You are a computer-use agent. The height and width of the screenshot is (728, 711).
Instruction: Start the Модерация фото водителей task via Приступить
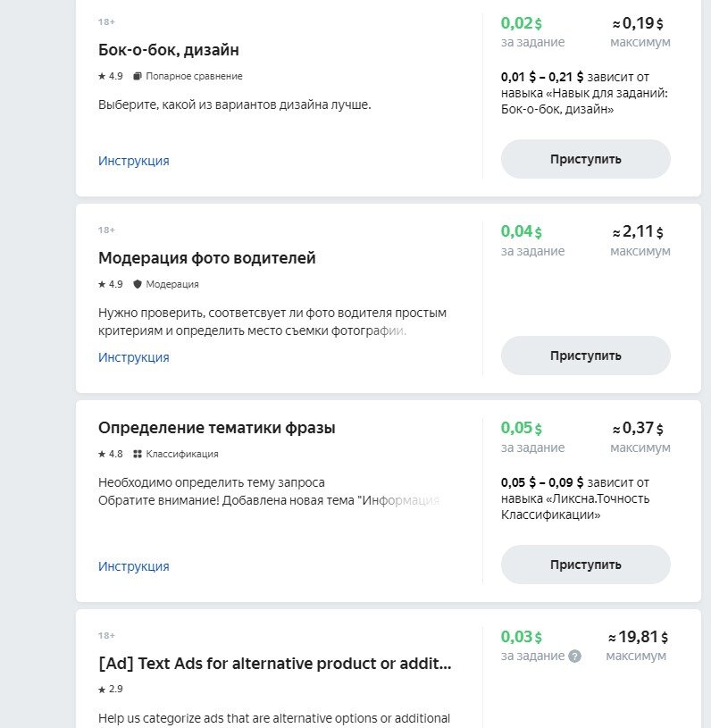pyautogui.click(x=585, y=356)
